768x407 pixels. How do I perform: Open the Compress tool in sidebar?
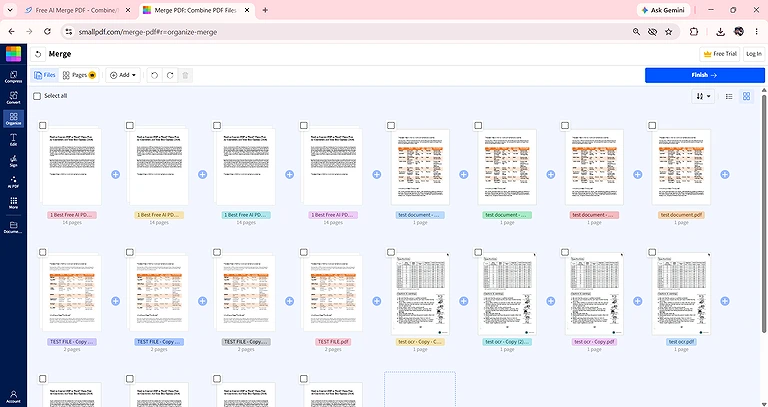tap(13, 77)
